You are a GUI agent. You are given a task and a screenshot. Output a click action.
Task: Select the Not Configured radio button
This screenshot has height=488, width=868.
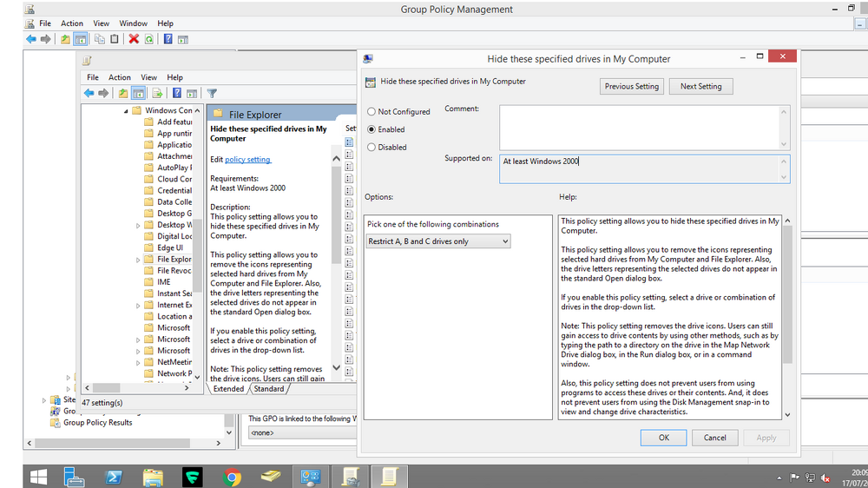click(372, 111)
